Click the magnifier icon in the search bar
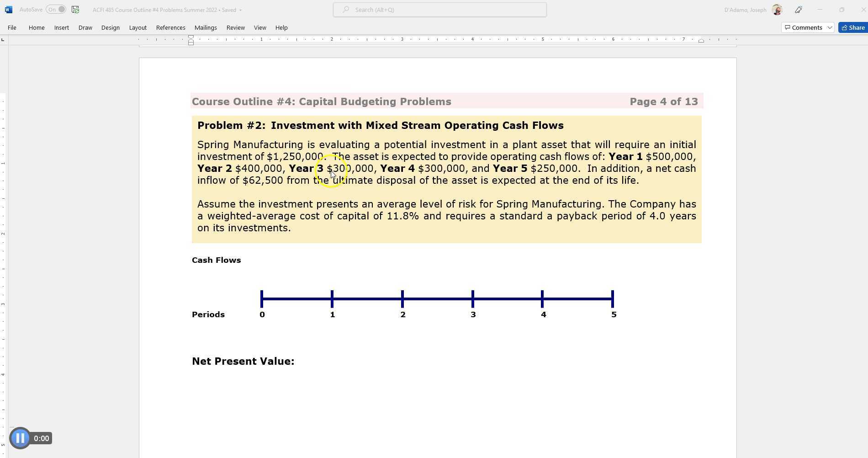Image resolution: width=868 pixels, height=458 pixels. tap(345, 9)
